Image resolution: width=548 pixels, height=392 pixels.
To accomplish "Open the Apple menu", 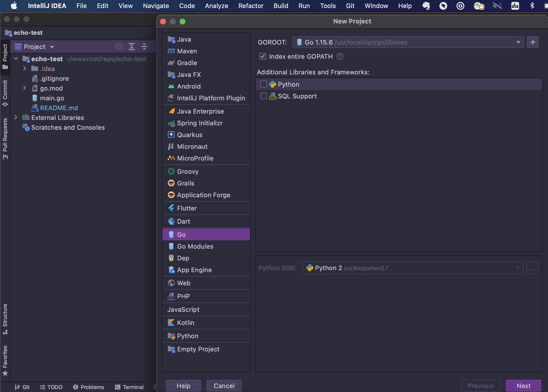I will [x=14, y=6].
